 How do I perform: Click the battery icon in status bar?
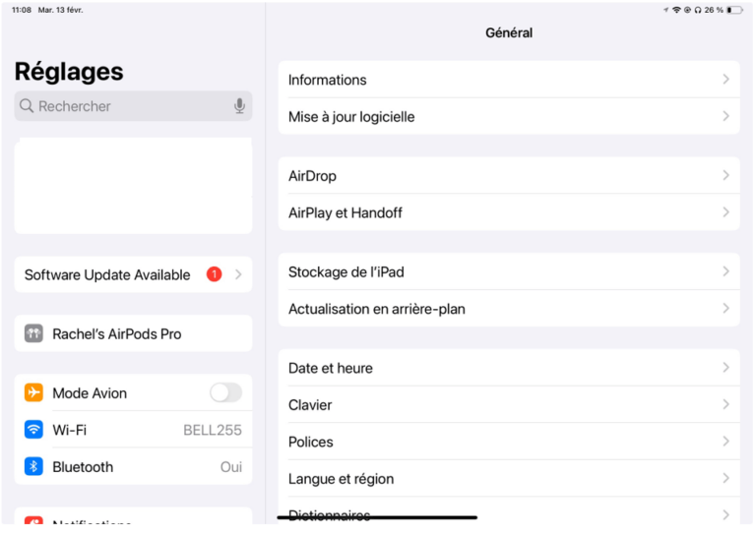click(x=734, y=10)
